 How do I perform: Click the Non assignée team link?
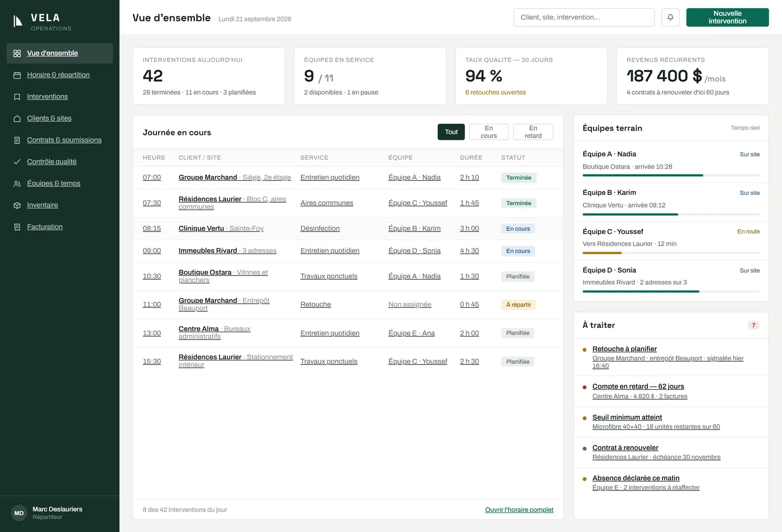(x=410, y=304)
